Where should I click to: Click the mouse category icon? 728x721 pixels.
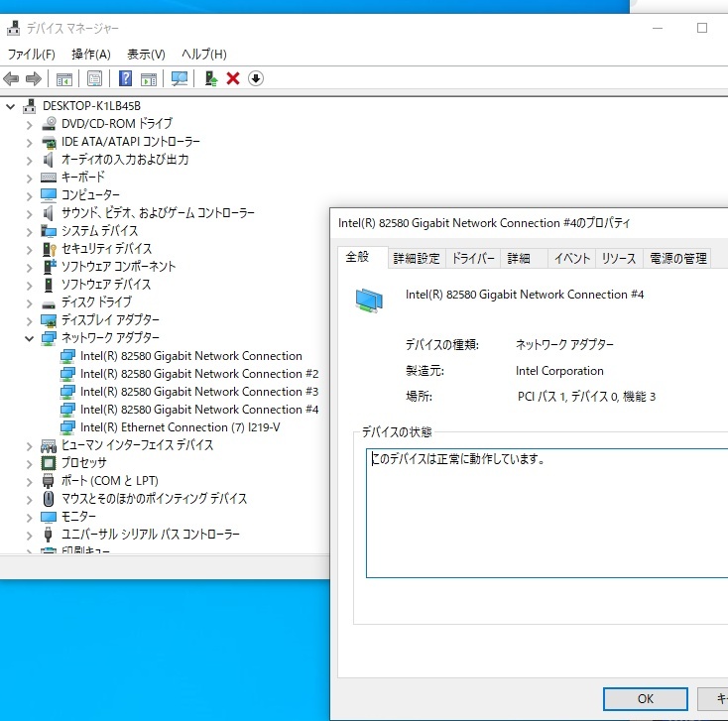pyautogui.click(x=49, y=499)
